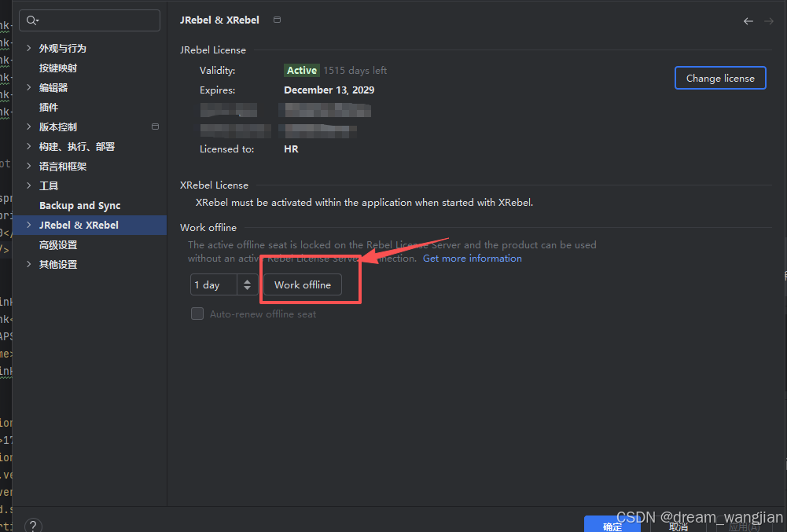Screen dimensions: 787x532
Task: Click the icon beside the JRebel & XRebel title
Action: click(x=277, y=20)
